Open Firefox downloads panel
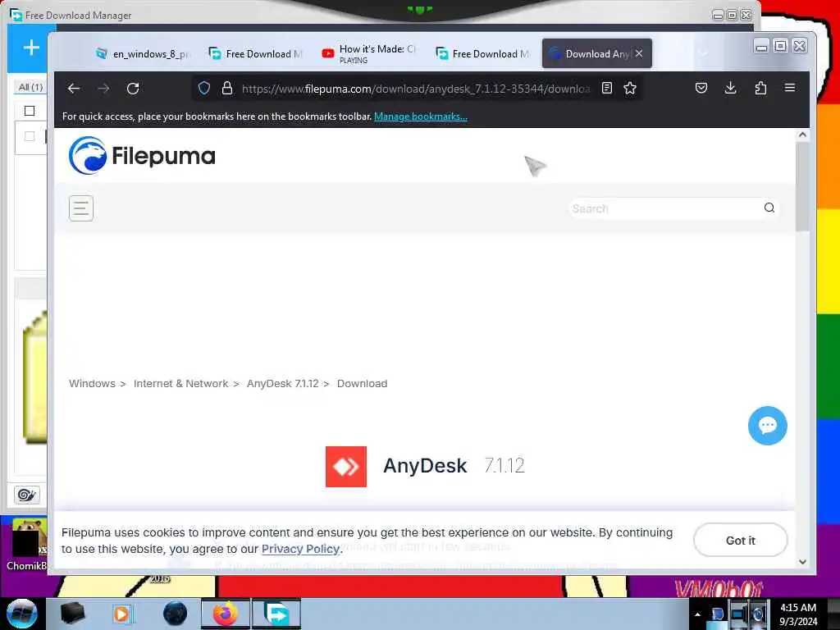The width and height of the screenshot is (840, 630). click(x=730, y=88)
